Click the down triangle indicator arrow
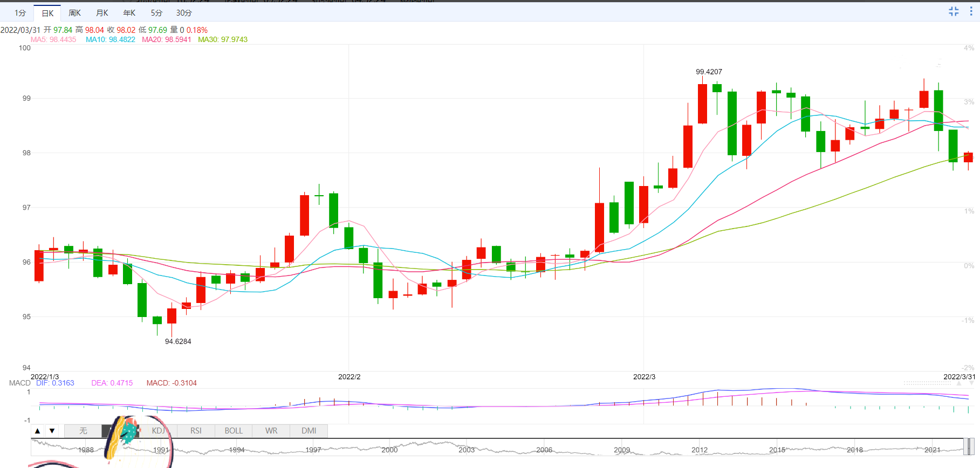 52,431
